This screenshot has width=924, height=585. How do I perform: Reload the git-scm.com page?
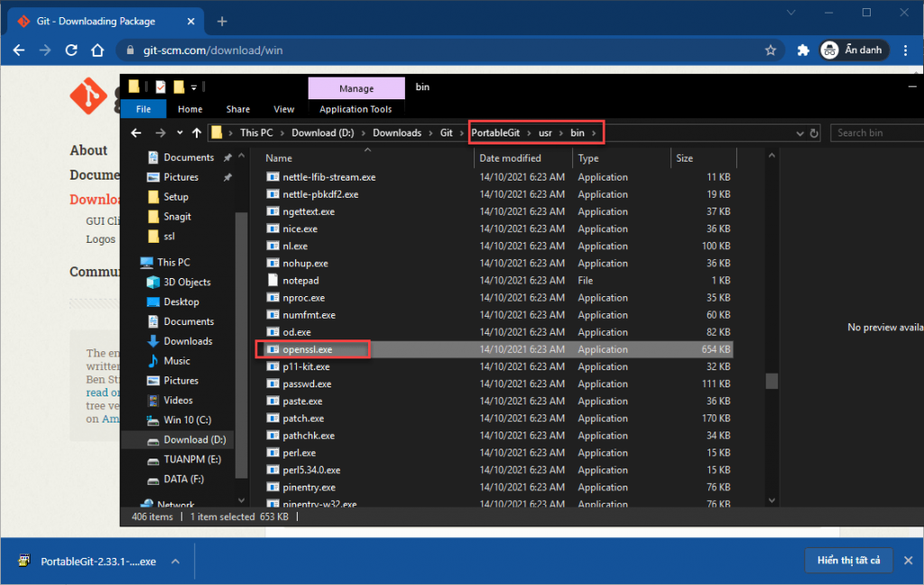[71, 51]
